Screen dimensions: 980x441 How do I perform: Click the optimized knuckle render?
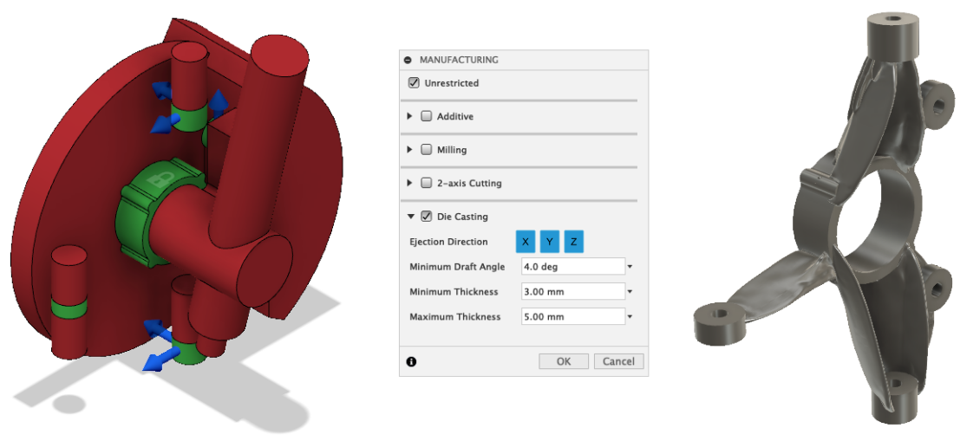click(x=830, y=218)
